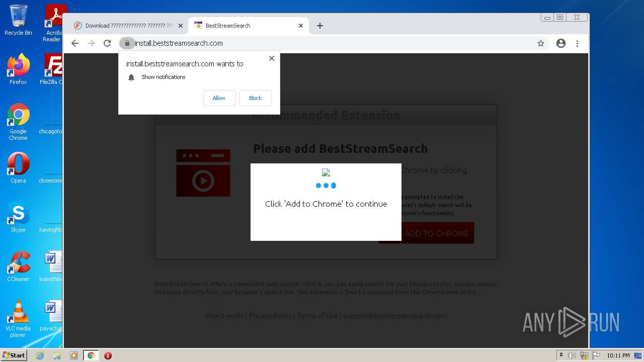Launch Opera from the desktop icon
Viewport: 644px width, 362px height.
pyautogui.click(x=18, y=167)
